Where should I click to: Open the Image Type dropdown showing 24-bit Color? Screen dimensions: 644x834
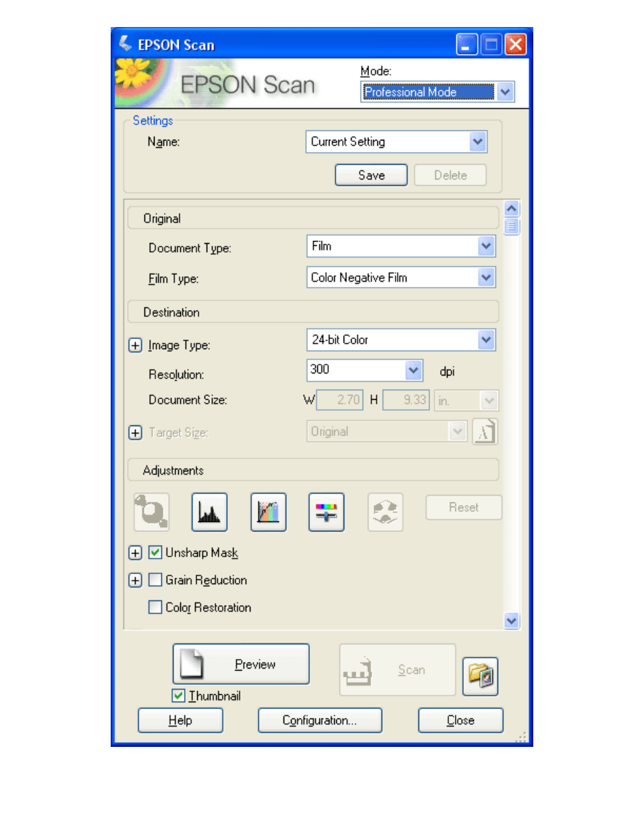point(401,340)
